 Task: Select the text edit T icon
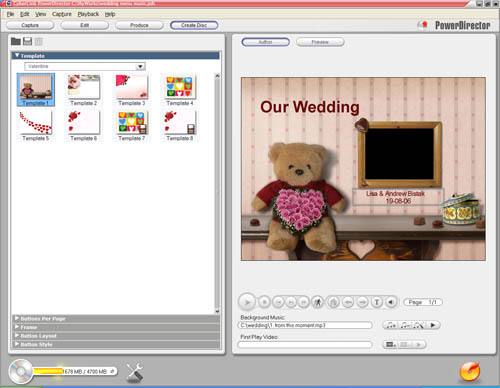377,302
